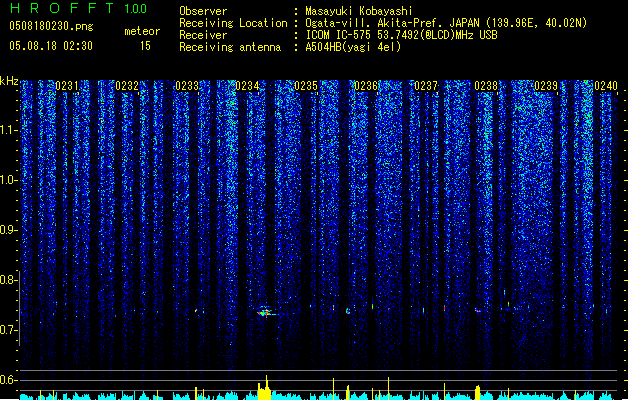The width and height of the screenshot is (629, 400).
Task: Click the 0235 time marker
Action: coord(306,86)
